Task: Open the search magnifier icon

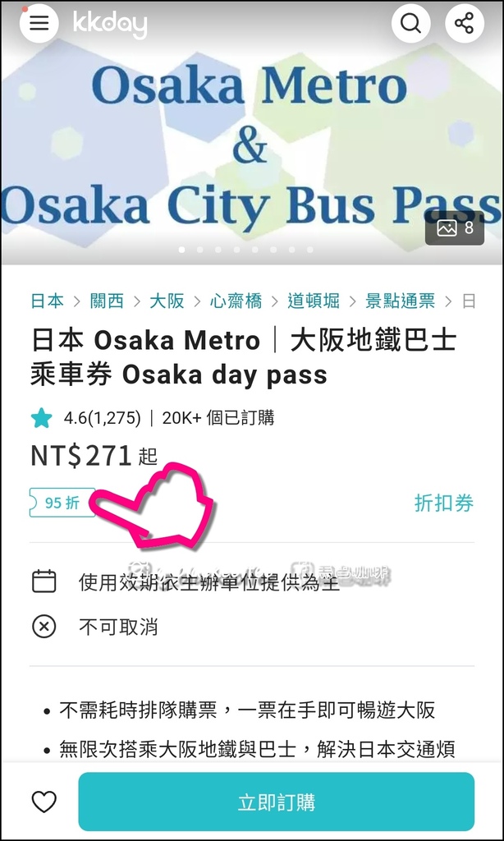Action: coord(410,24)
